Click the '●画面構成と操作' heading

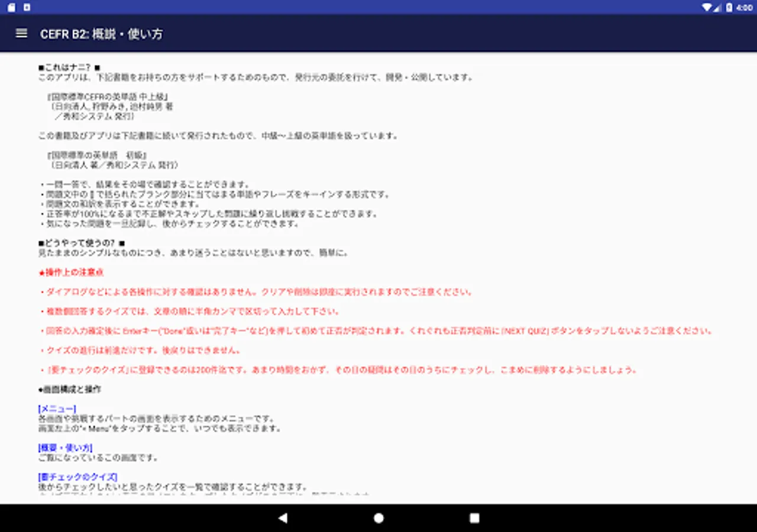(x=69, y=390)
